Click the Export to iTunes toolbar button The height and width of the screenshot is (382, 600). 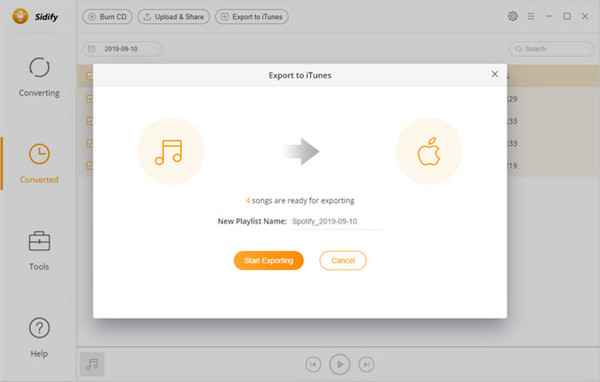[x=251, y=17]
